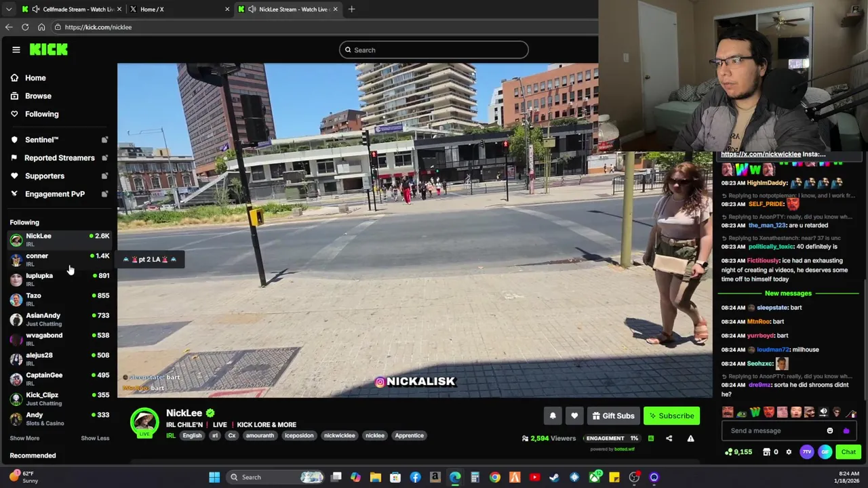The height and width of the screenshot is (488, 868).
Task: Click the green Subscribe button
Action: coord(672,416)
